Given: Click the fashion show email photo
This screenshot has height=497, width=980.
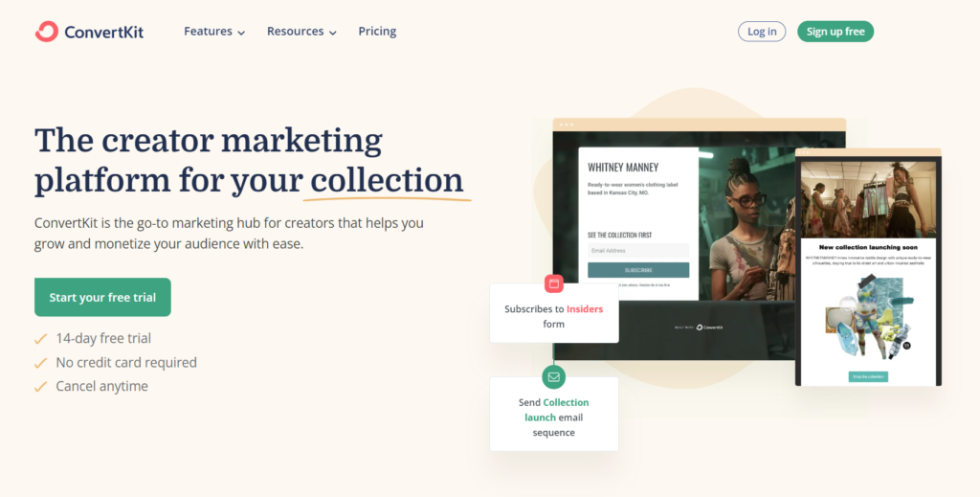Looking at the screenshot, I should 868,199.
